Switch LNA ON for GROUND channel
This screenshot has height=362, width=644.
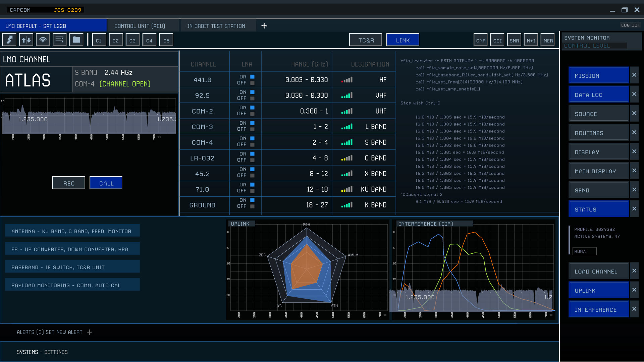(x=252, y=200)
